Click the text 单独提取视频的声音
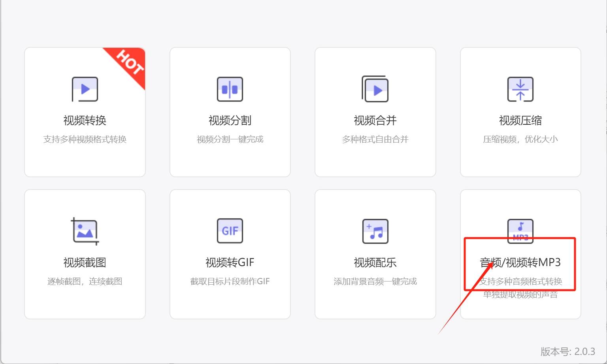 [x=520, y=294]
